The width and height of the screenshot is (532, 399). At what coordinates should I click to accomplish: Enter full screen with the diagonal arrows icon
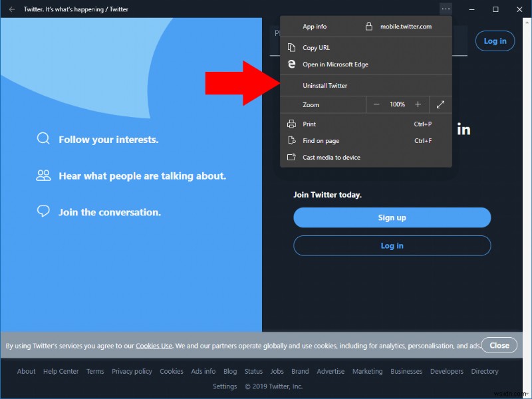pyautogui.click(x=440, y=104)
